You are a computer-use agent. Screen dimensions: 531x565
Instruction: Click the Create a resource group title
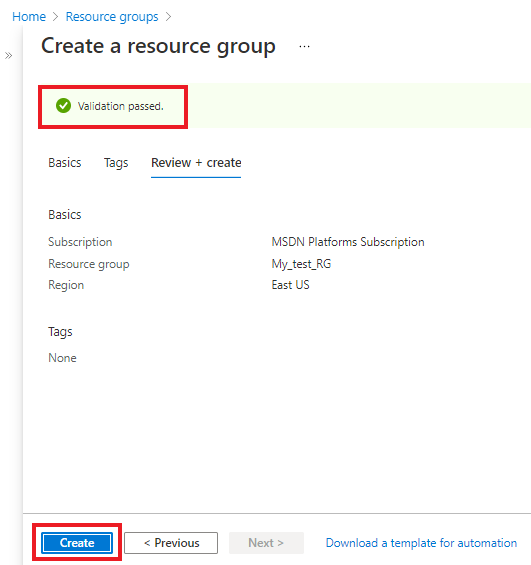tap(159, 47)
